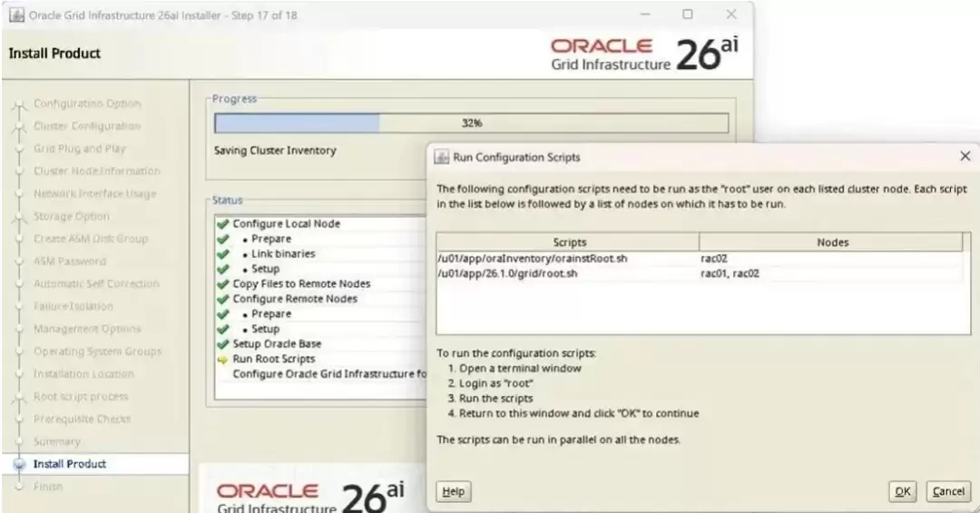Viewport: 980px width, 513px height.
Task: Click the checkmark next to Copy Files to Remote Nodes
Action: 222,284
